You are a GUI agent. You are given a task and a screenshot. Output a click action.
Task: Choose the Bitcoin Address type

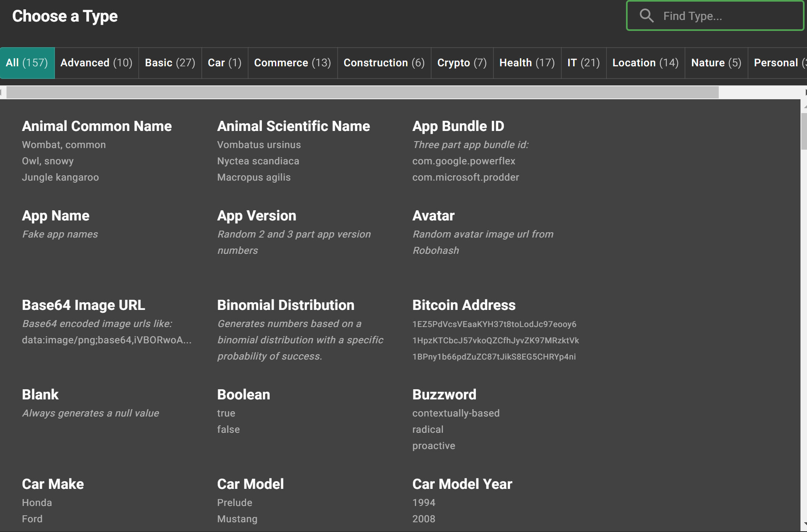point(464,305)
